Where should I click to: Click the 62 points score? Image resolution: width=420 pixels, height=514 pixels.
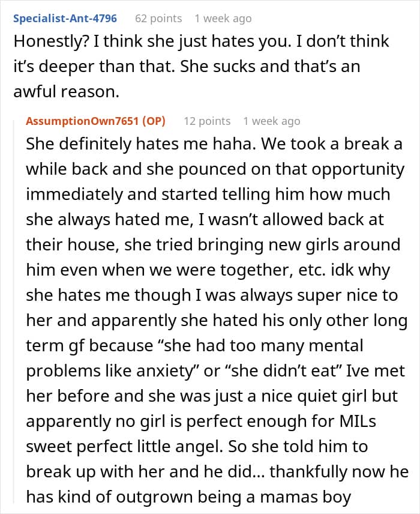[x=158, y=18]
